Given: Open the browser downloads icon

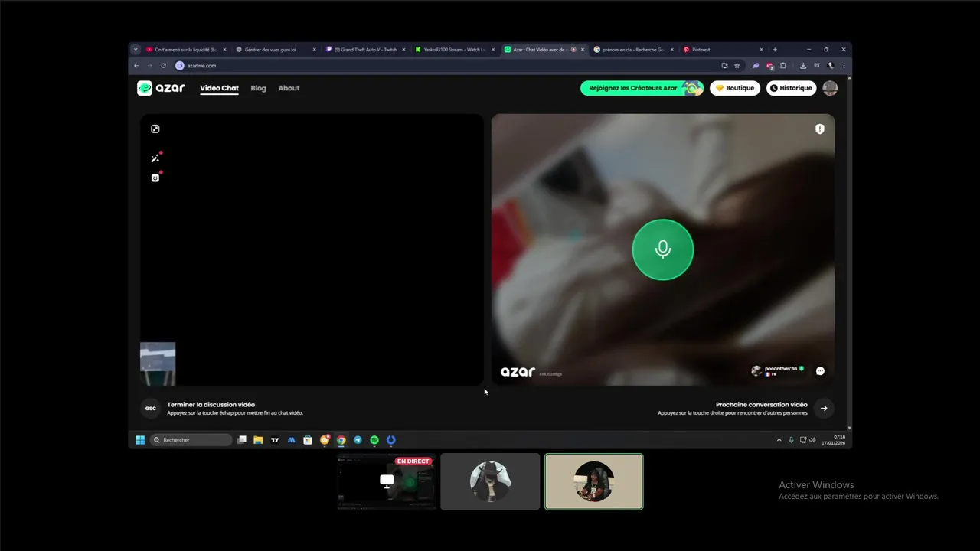Looking at the screenshot, I should coord(804,66).
